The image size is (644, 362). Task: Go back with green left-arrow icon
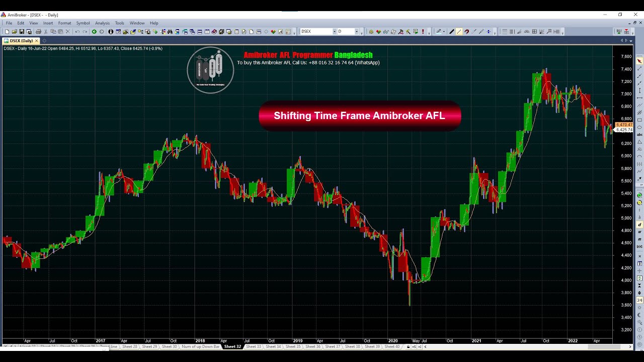pyautogui.click(x=94, y=32)
